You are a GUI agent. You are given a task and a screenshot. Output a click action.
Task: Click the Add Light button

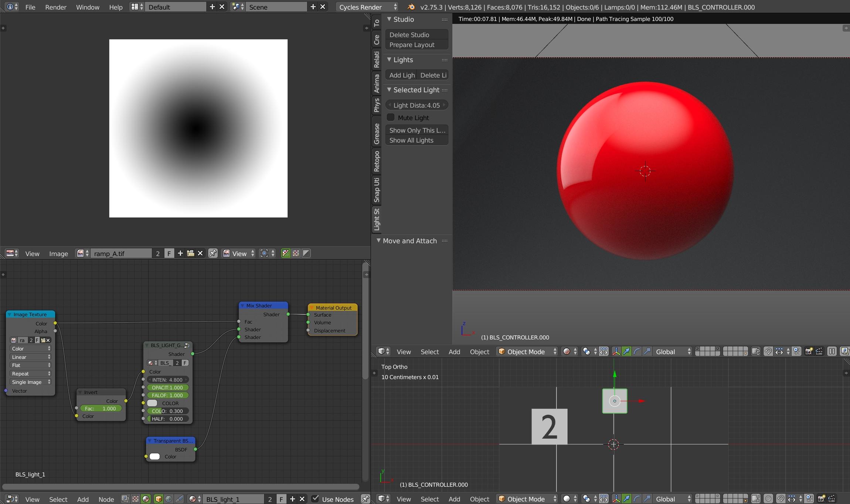click(x=401, y=75)
